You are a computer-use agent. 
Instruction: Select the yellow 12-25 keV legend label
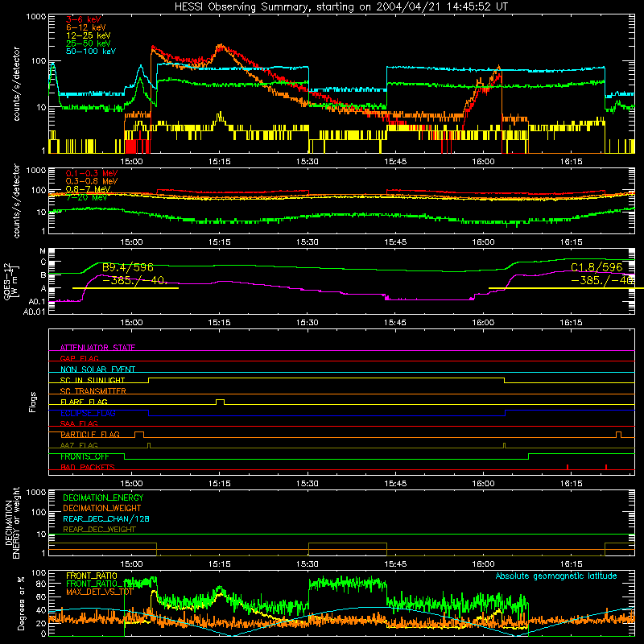[89, 35]
